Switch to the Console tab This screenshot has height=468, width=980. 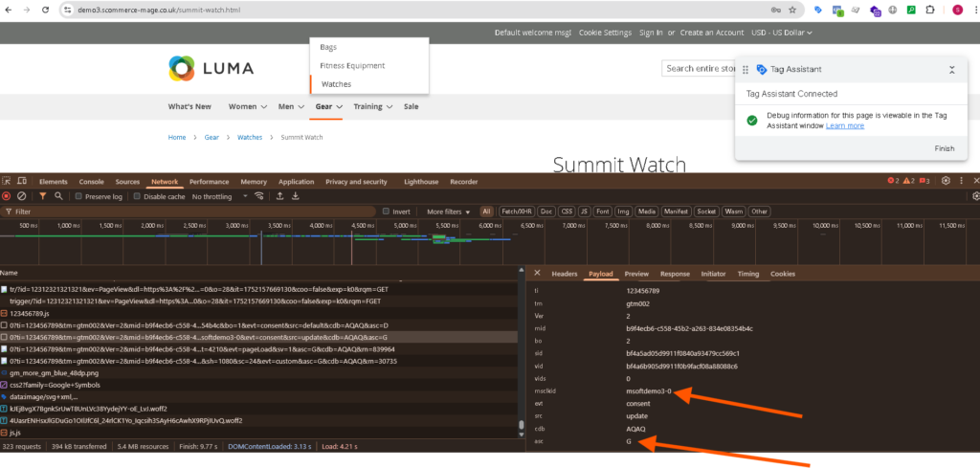91,182
